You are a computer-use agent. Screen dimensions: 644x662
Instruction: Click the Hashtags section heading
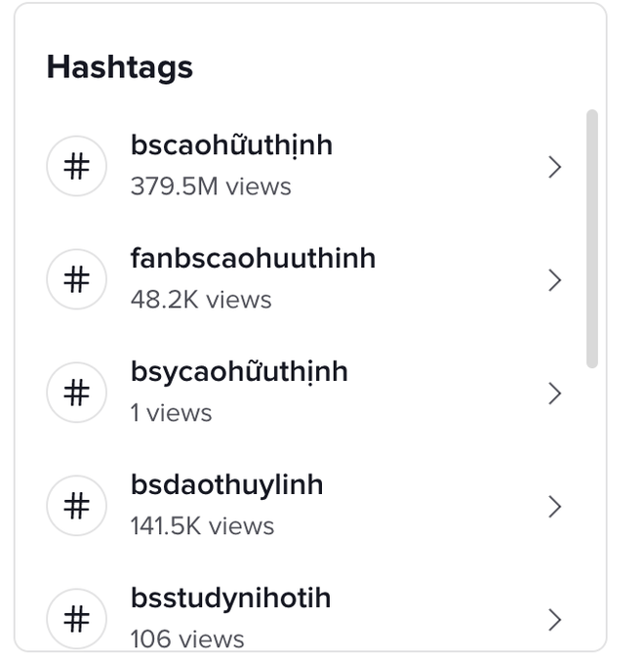(120, 68)
